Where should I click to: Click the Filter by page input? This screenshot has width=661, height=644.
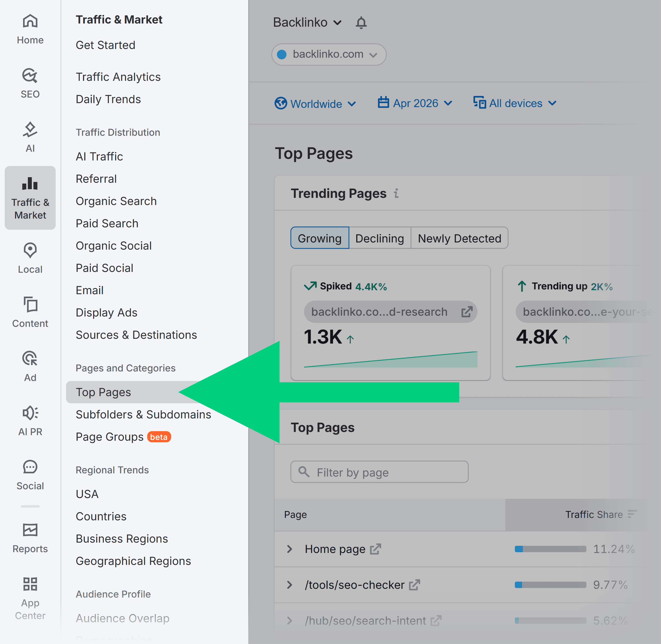click(379, 471)
